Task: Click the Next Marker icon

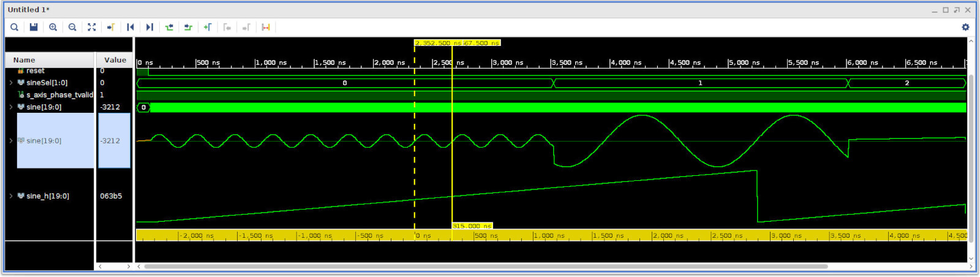Action: [246, 27]
